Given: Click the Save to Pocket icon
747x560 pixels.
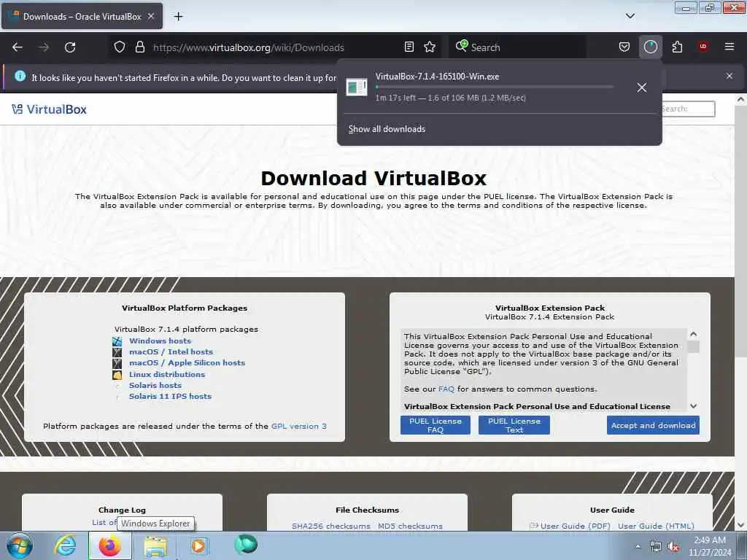Looking at the screenshot, I should point(624,47).
